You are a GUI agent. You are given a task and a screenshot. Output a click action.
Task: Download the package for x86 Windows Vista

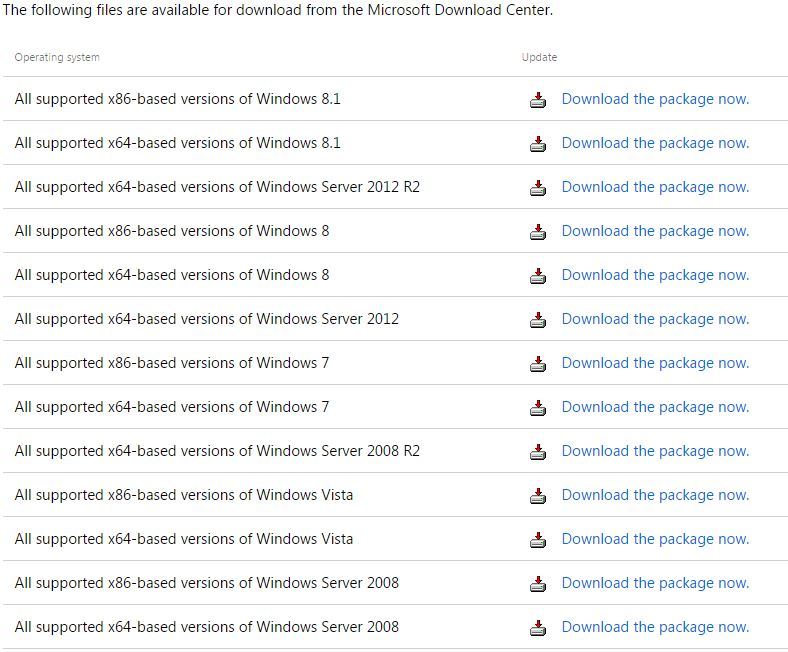655,495
